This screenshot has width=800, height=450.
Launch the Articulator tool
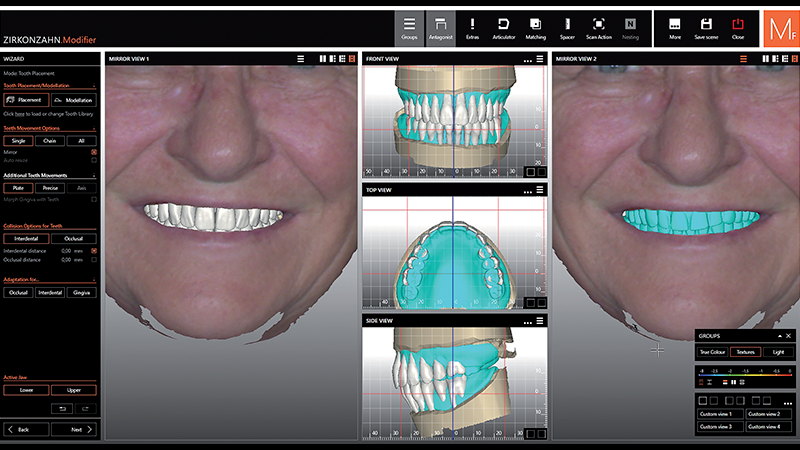[x=504, y=28]
